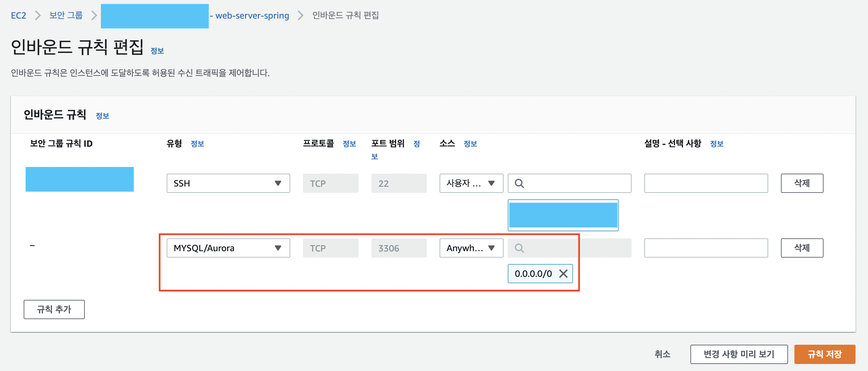Viewport: 868px width, 371px height.
Task: Click 정보 link beside 유형 column
Action: coord(197,144)
